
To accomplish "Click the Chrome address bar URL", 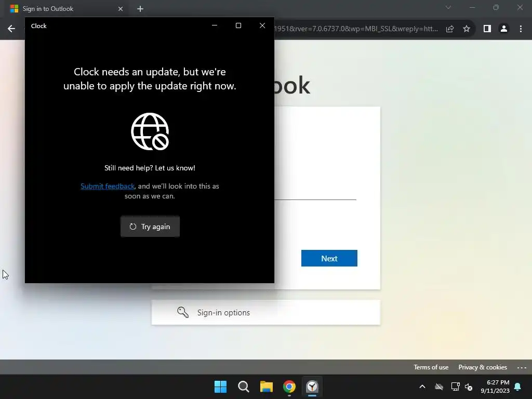I will point(355,29).
